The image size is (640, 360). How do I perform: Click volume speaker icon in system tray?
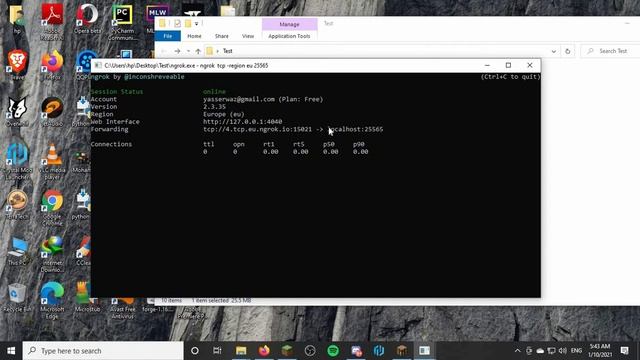point(562,351)
